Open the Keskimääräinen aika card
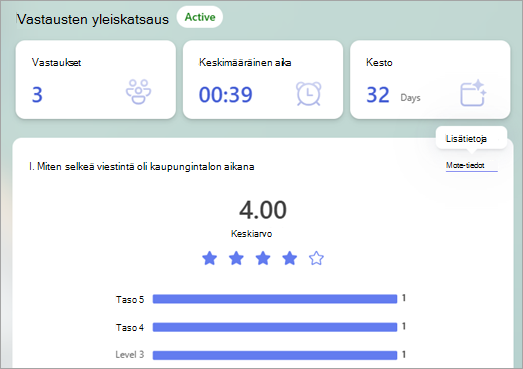The image size is (523, 369). [263, 80]
